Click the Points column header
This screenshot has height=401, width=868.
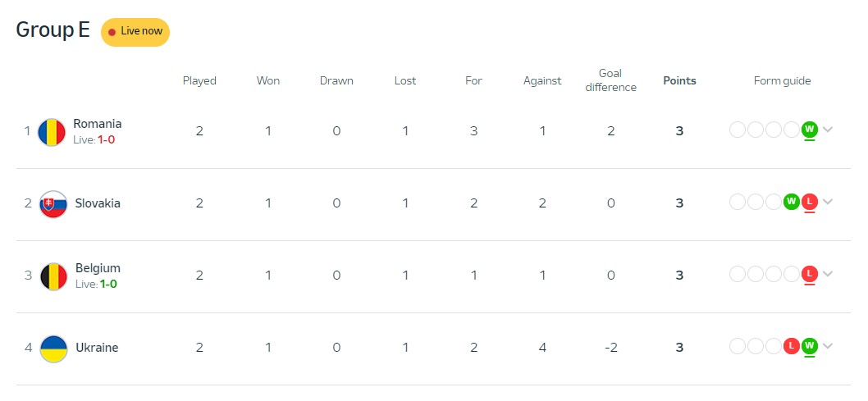click(x=679, y=80)
